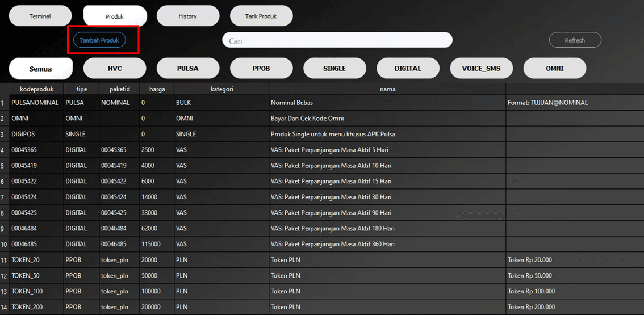Apply the DIGITAL product filter
The image size is (644, 315).
408,69
